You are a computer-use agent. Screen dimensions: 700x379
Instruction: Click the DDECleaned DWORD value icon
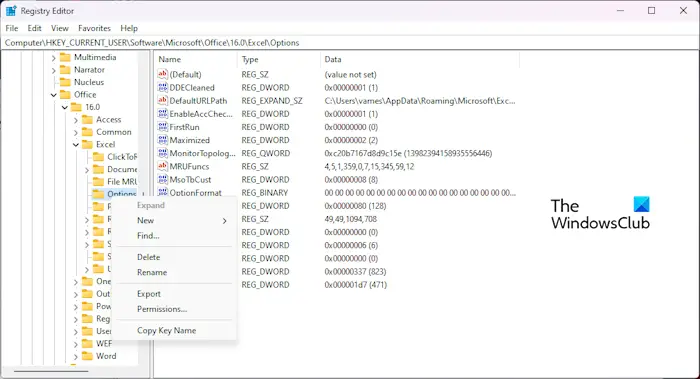[162, 87]
